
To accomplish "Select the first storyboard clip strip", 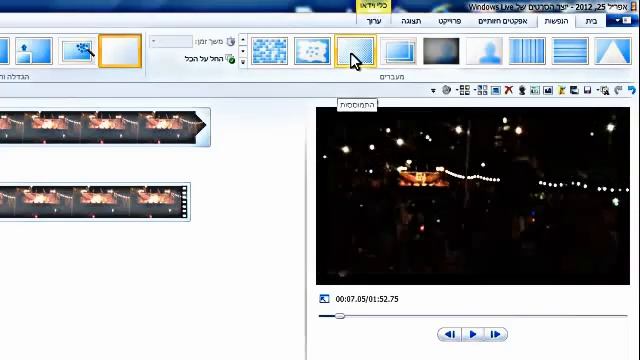I will point(104,127).
